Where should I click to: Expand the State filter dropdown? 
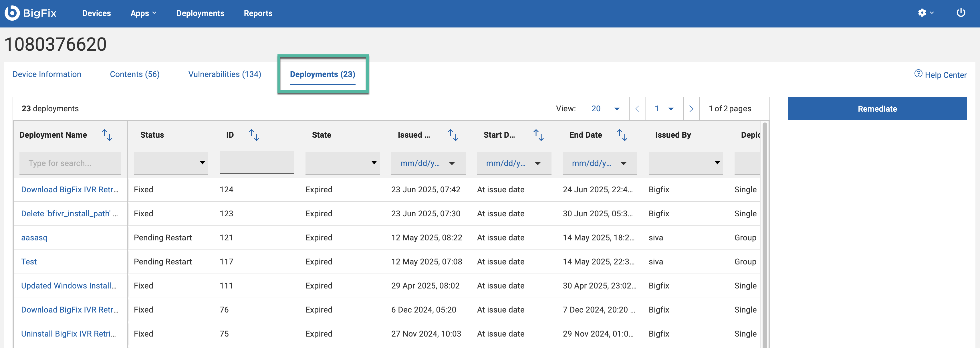pos(342,163)
